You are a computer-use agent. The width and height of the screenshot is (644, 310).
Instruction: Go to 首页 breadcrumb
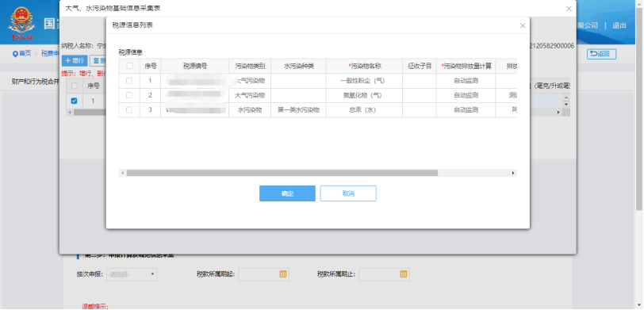25,53
